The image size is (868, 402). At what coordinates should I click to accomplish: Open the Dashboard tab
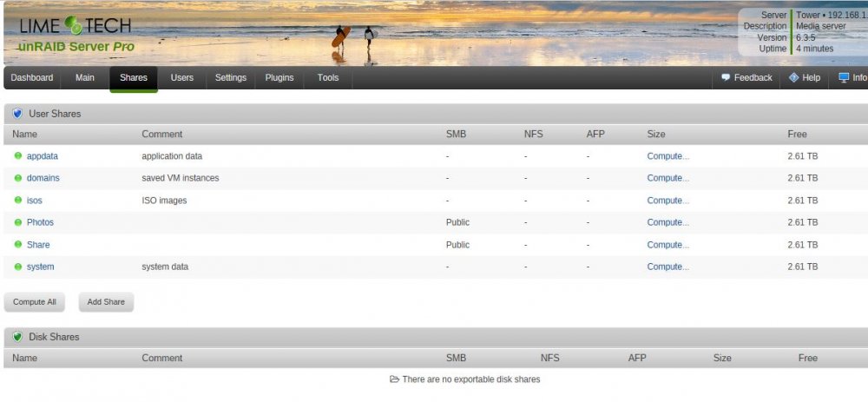[x=32, y=77]
